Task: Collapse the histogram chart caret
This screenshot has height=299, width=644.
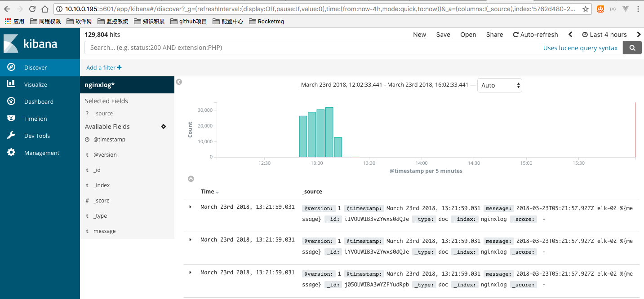Action: coord(191,179)
